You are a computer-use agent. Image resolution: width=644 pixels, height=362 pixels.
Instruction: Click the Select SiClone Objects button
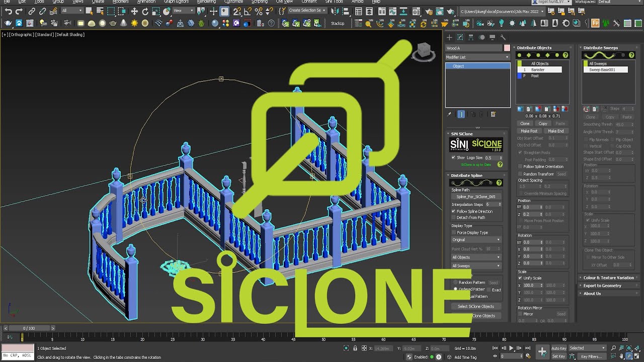(476, 307)
